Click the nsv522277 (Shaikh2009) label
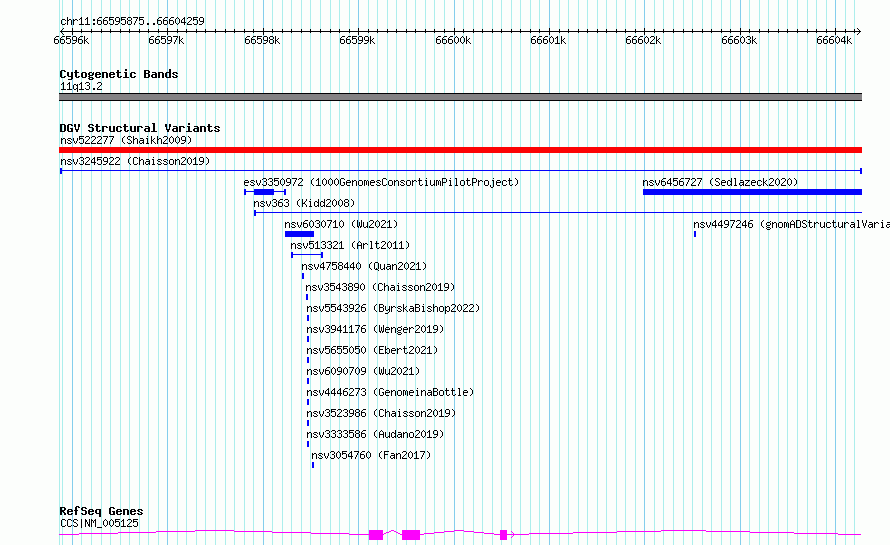Image resolution: width=890 pixels, height=545 pixels. (x=126, y=140)
